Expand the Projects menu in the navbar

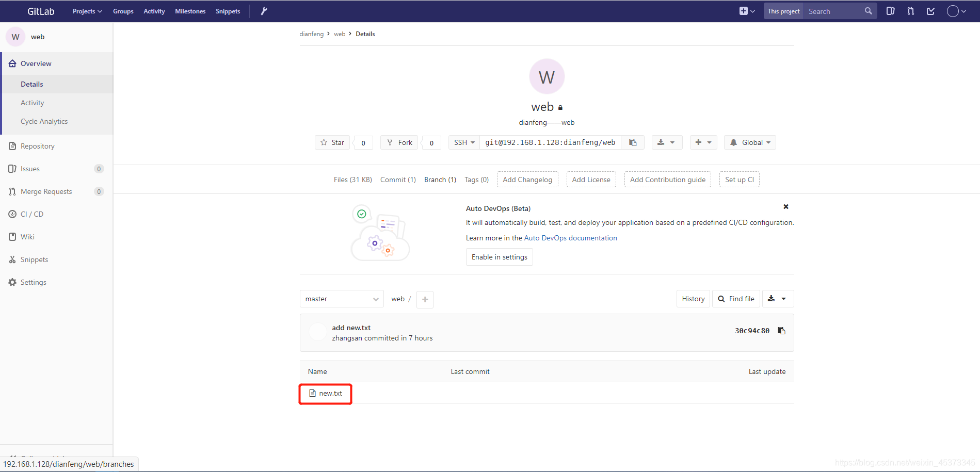pos(87,11)
